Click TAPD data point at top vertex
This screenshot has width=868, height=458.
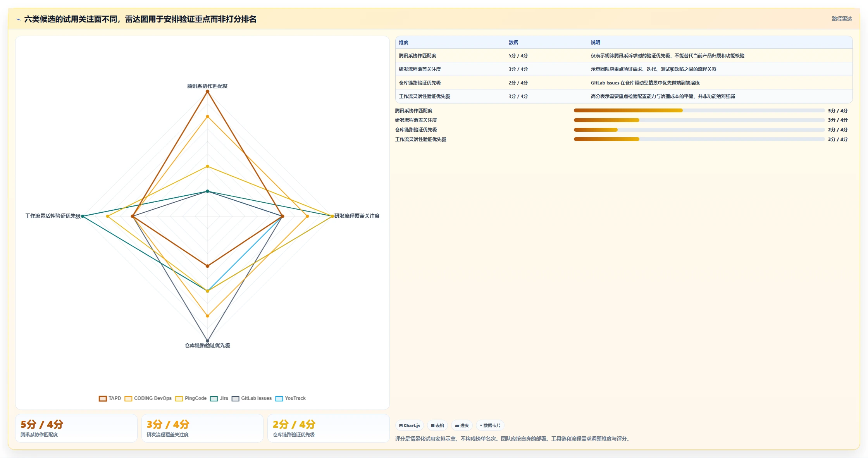[207, 91]
